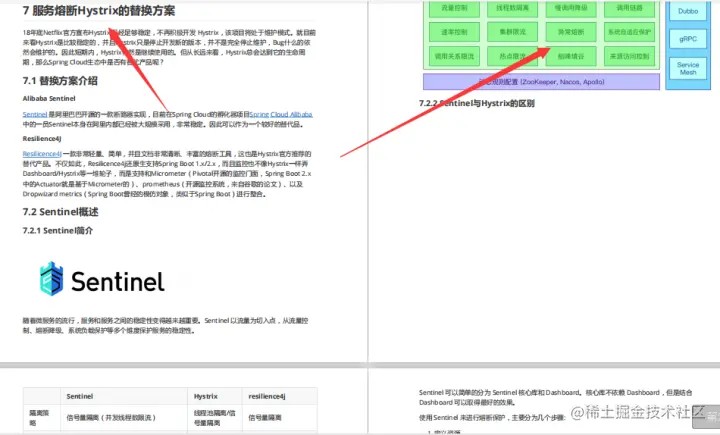
Task: Click the gRPC box in diagram
Action: [688, 39]
